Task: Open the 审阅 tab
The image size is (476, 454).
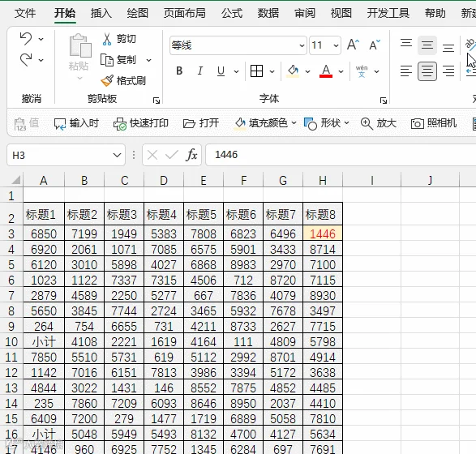Action: click(305, 13)
